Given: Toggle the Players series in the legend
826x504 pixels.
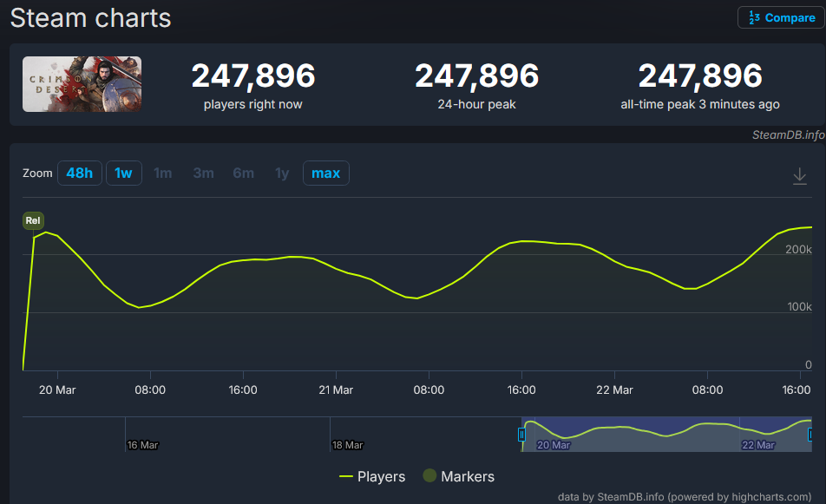Looking at the screenshot, I should [372, 476].
